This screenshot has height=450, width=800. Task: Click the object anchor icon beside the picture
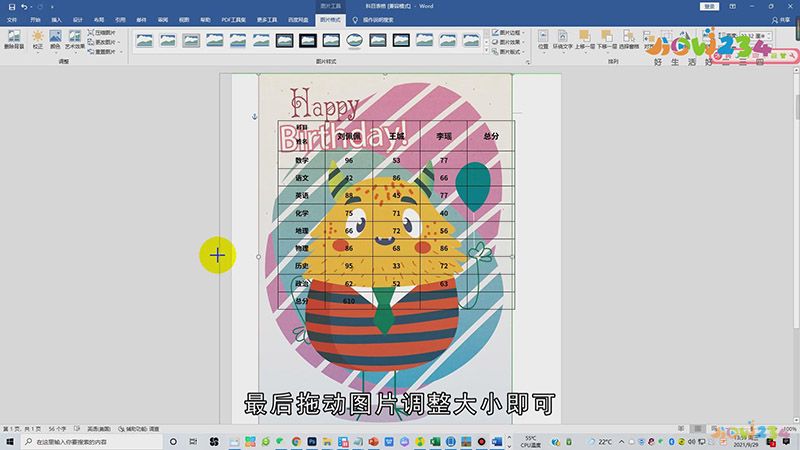[255, 116]
